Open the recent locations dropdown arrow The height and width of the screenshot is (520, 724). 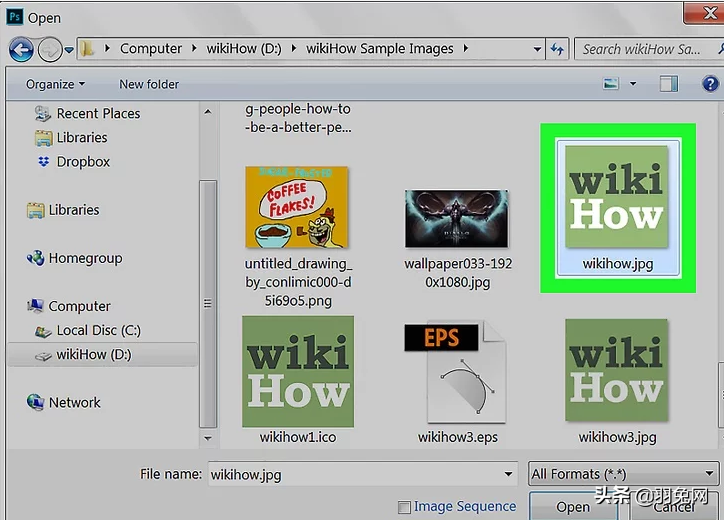[x=69, y=49]
